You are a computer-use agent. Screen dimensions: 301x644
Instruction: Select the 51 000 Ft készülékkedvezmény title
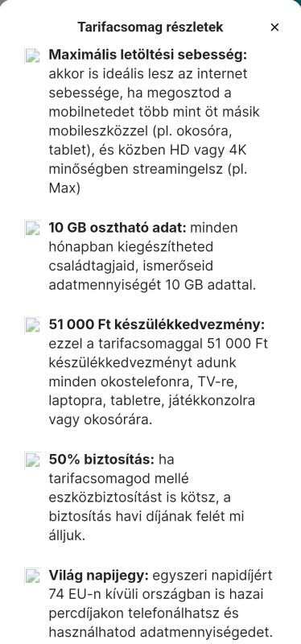[x=157, y=324]
